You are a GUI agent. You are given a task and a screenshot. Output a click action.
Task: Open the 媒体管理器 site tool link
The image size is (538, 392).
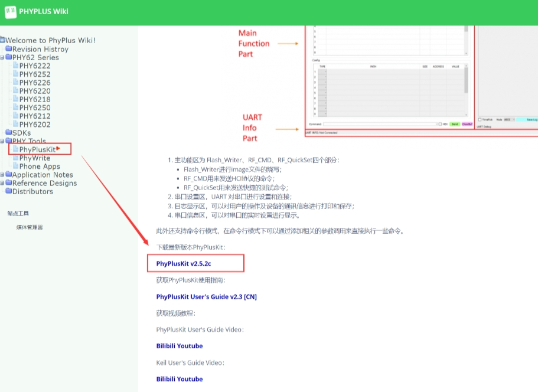[30, 227]
